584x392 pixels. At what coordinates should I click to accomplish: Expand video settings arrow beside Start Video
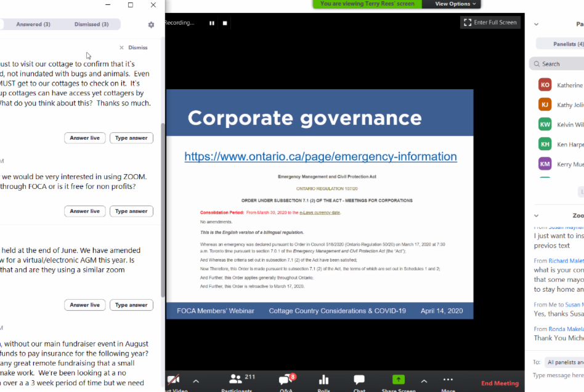point(196,381)
